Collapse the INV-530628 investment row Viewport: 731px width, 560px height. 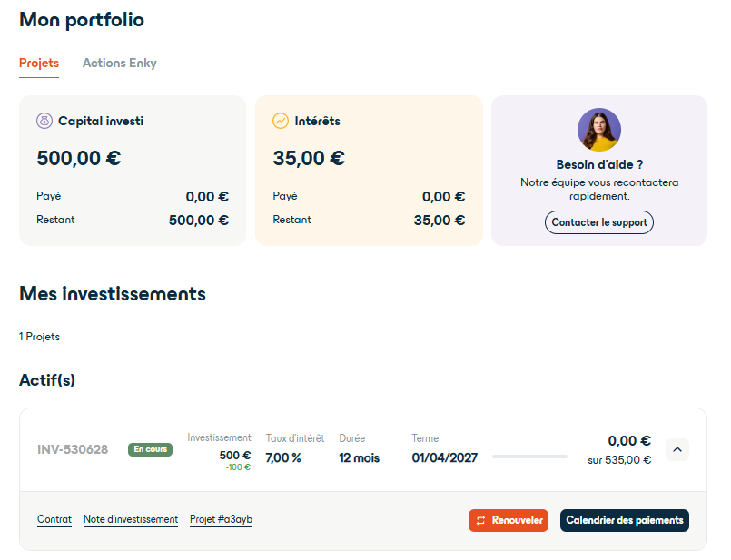point(677,449)
